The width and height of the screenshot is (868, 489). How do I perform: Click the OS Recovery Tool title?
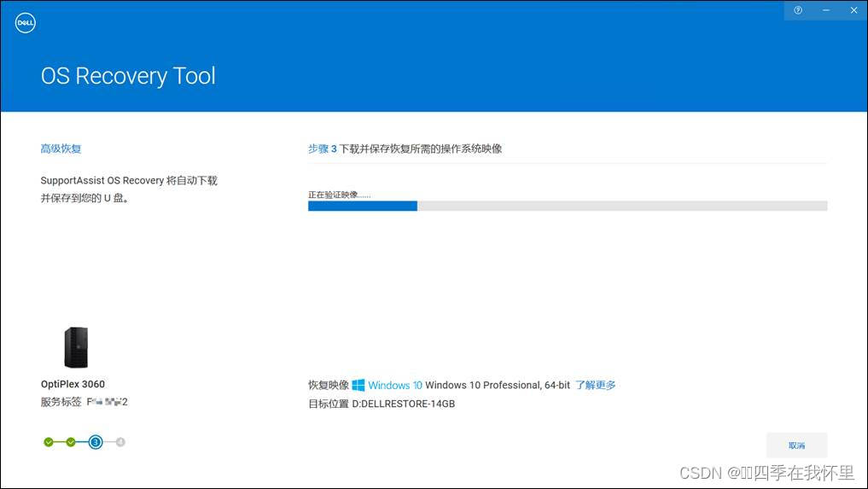128,76
